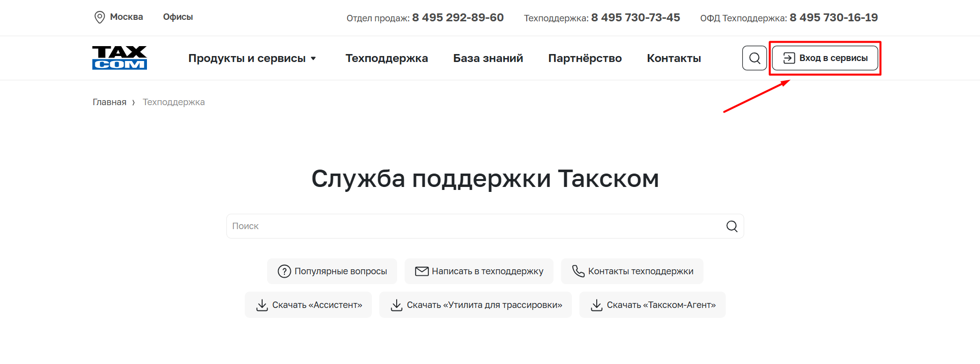Expand the Продукты и сервисы dropdown arrow

(x=313, y=59)
